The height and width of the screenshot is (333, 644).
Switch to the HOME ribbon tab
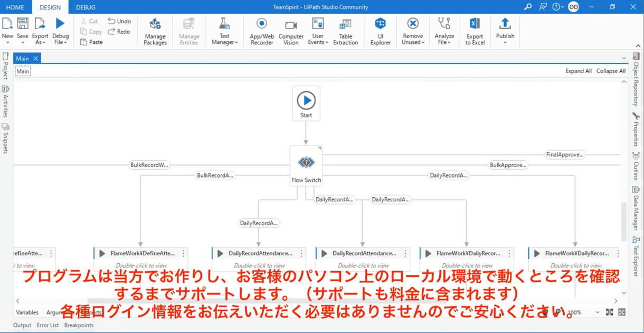click(x=15, y=7)
